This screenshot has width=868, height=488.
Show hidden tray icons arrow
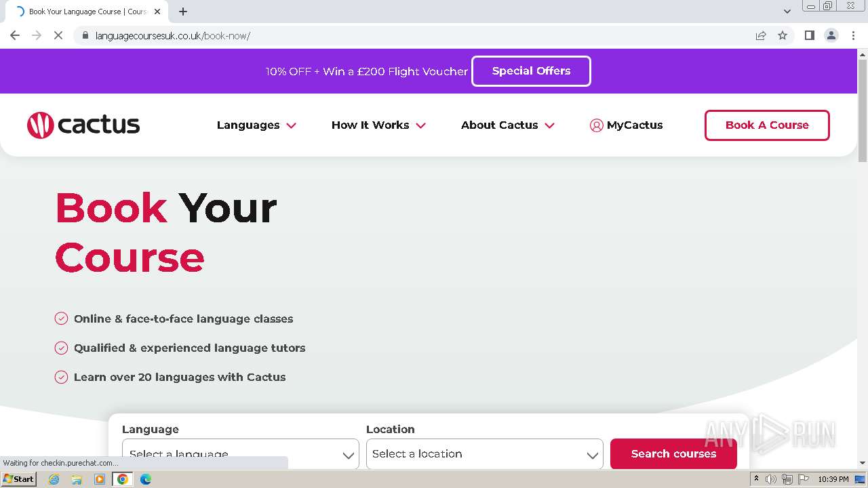click(756, 479)
